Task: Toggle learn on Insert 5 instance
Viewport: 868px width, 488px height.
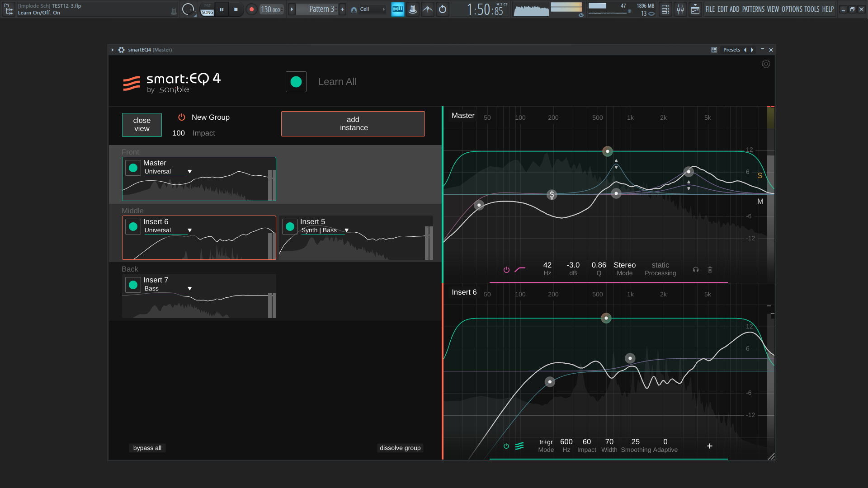Action: [290, 227]
